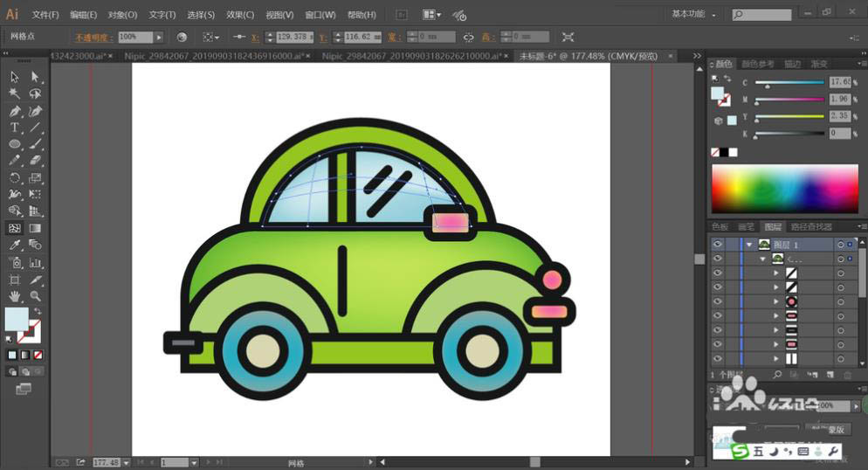Collapse 图层 1 with its disclosure triangle
Viewport: 868px width, 470px height.
point(748,245)
